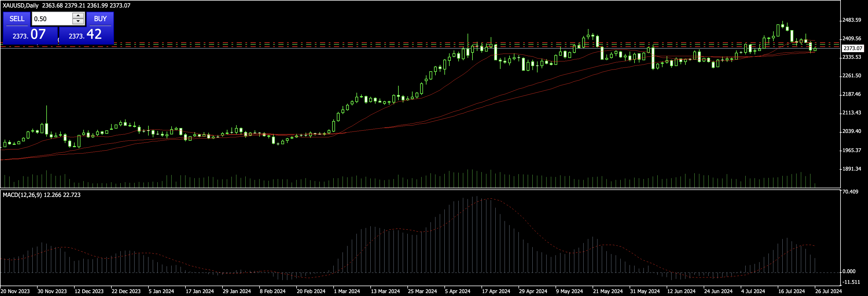Image resolution: width=868 pixels, height=296 pixels.
Task: Click the -11.511 MACD scale value
Action: 851,282
